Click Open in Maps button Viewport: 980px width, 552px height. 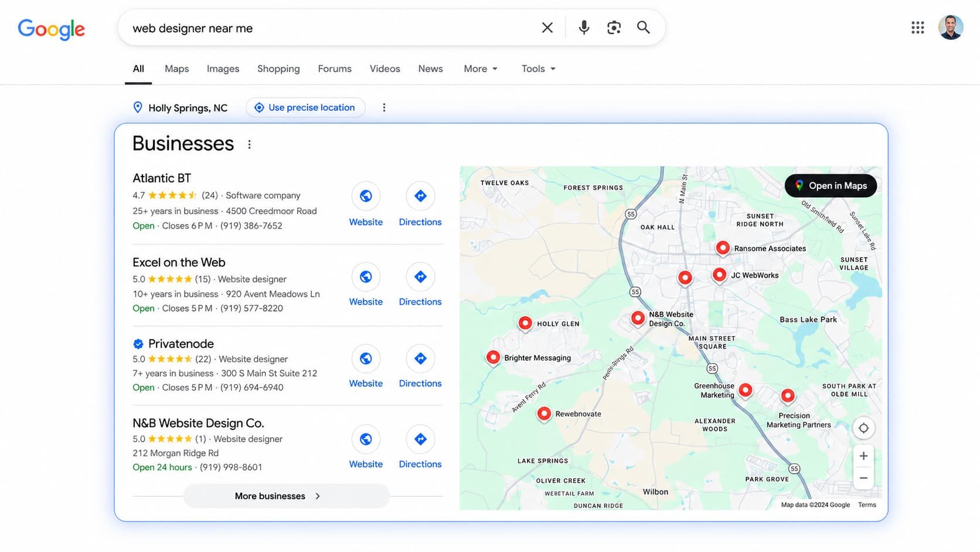831,186
